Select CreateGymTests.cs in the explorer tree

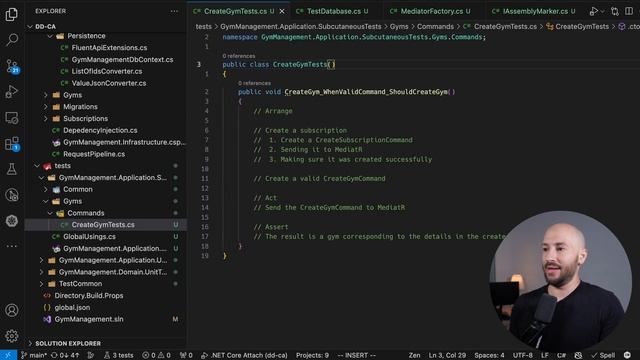(x=103, y=225)
